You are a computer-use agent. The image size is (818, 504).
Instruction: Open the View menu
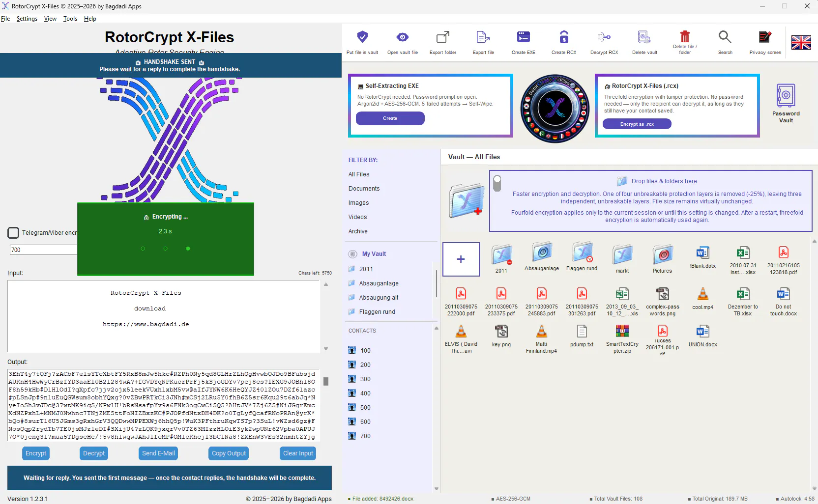[x=50, y=19]
